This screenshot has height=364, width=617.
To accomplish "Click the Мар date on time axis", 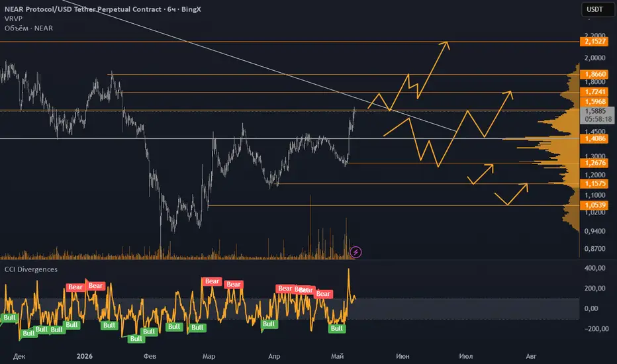I will [209, 356].
